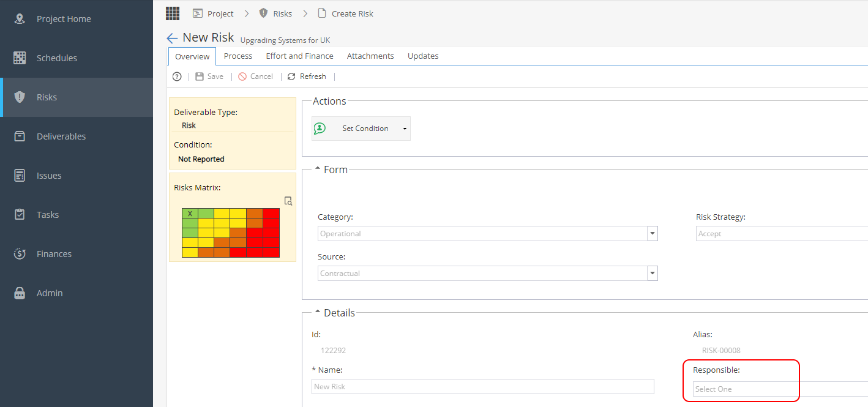The height and width of the screenshot is (407, 868).
Task: Click the Project Home map pin icon
Action: [20, 19]
